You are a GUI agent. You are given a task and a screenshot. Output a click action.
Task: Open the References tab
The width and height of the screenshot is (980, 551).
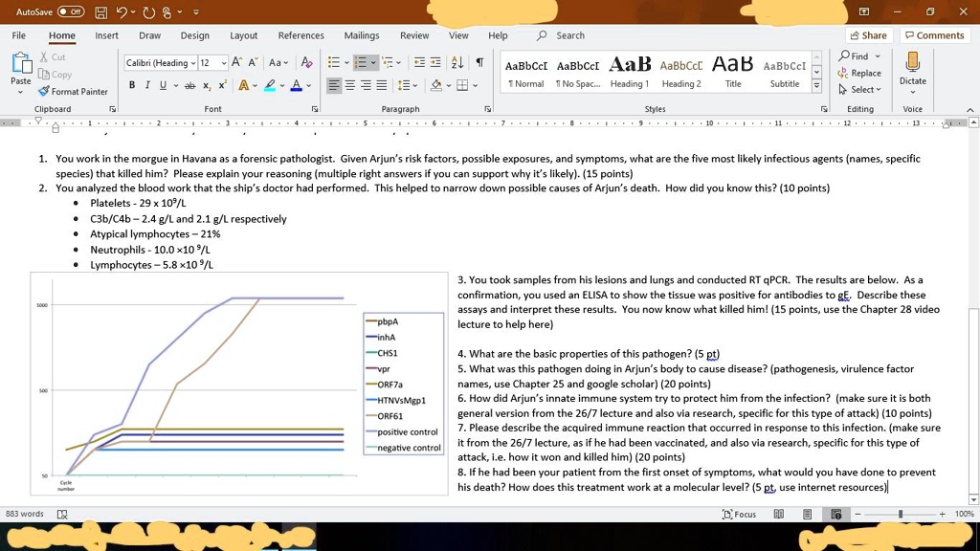click(x=301, y=35)
